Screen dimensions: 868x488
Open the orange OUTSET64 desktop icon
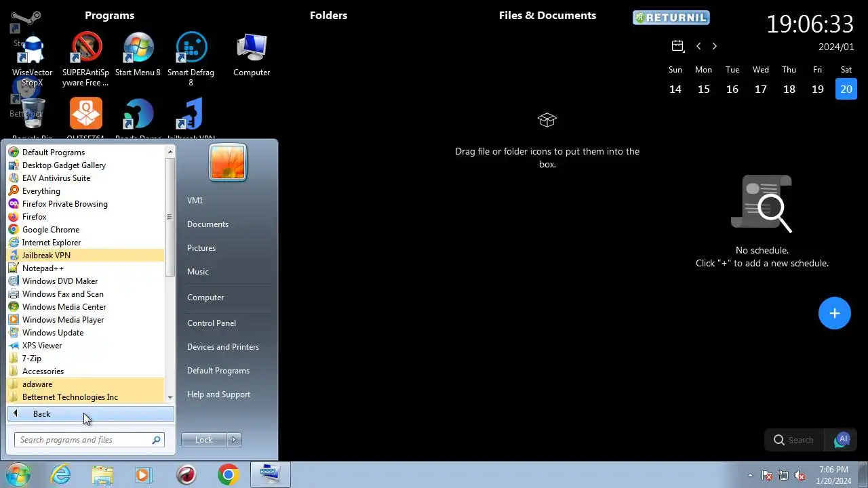click(x=85, y=119)
